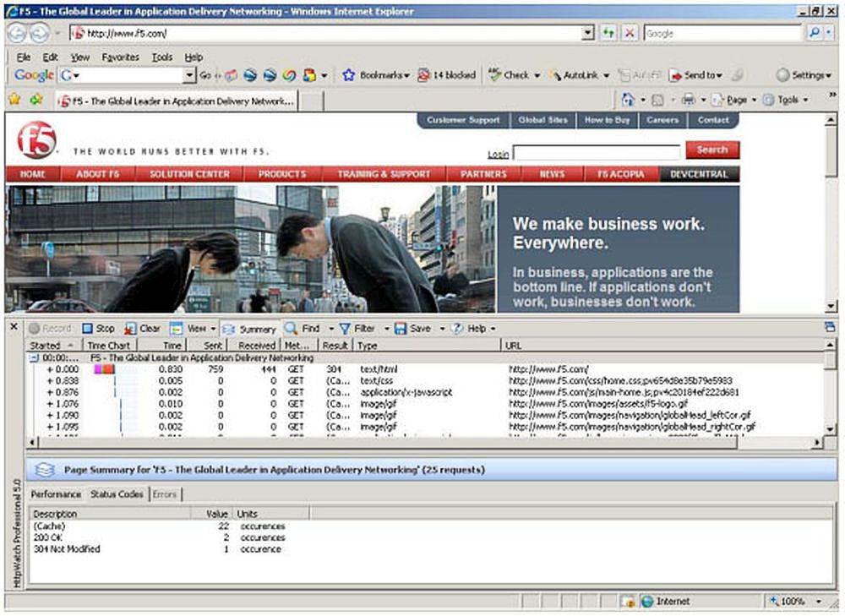Switch to the Performance tab in Page Summary
845x616 pixels.
[x=56, y=494]
